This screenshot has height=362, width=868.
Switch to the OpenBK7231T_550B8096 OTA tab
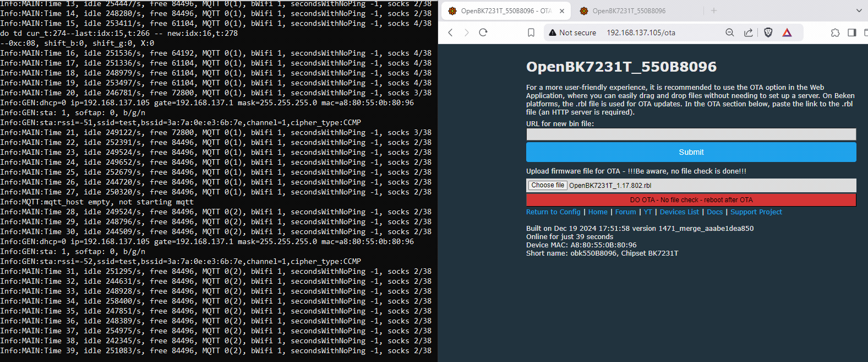click(x=506, y=10)
